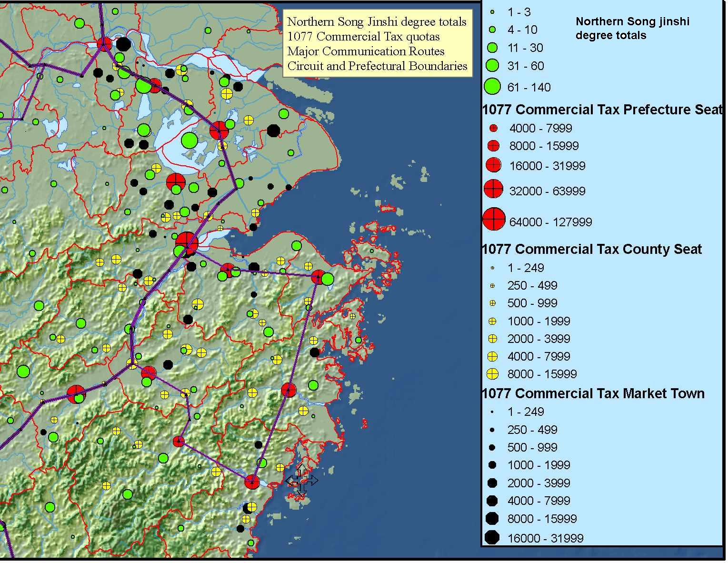Select Market Town label "4000 - 7999"
Screen dimensions: 728x563
539,501
